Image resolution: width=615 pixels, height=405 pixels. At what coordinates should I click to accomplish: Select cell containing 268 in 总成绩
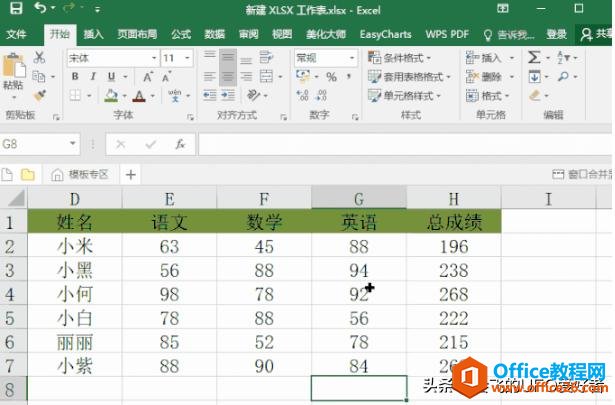(x=454, y=294)
